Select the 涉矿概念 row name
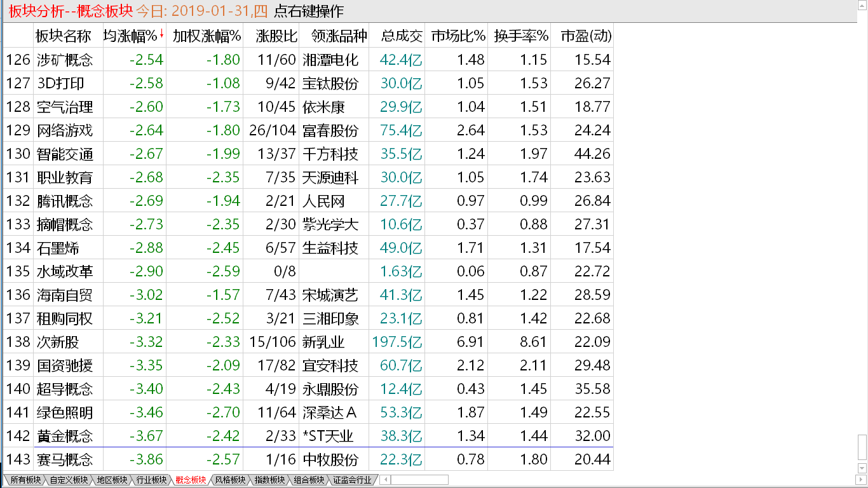This screenshot has height=488, width=868. pyautogui.click(x=65, y=60)
